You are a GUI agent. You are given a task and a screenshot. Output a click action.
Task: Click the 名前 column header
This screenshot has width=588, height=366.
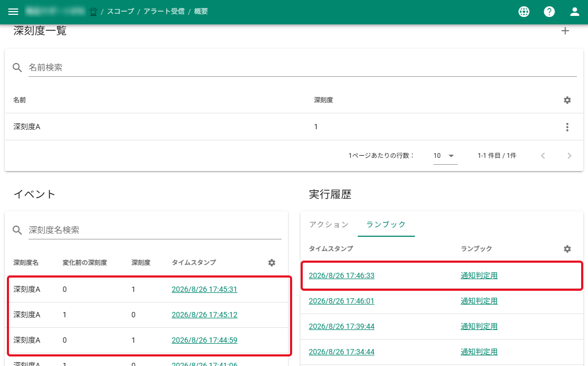point(20,100)
